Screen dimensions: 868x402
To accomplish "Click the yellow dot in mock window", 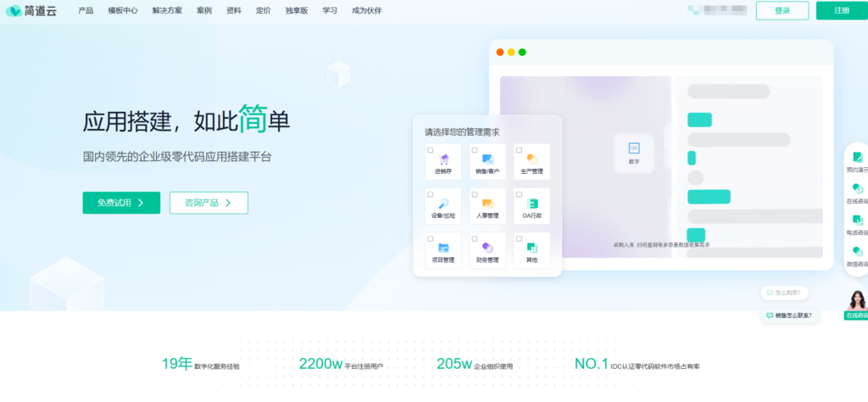I will point(511,52).
